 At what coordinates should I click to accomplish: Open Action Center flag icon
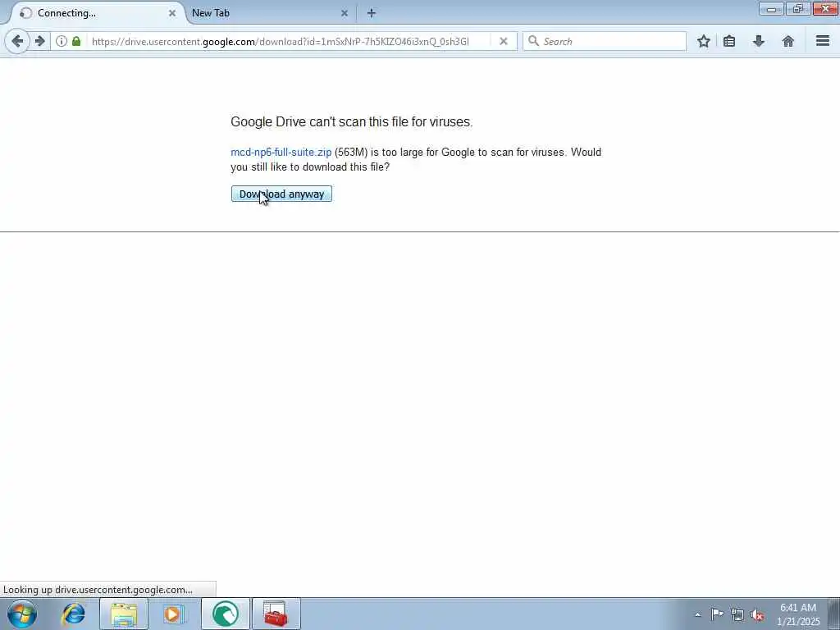(x=717, y=614)
